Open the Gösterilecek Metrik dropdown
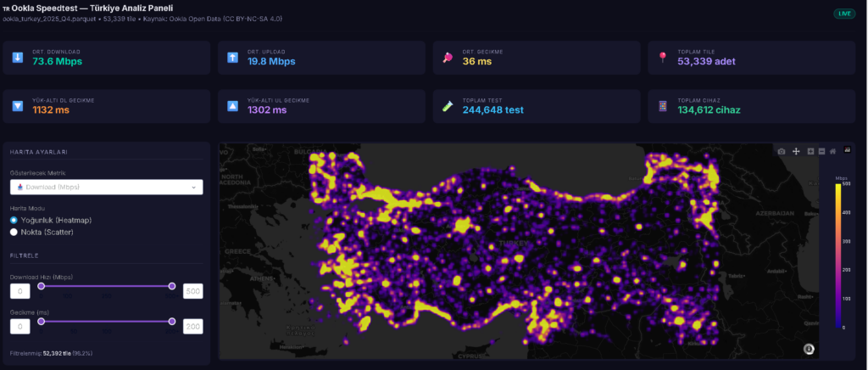The width and height of the screenshot is (868, 370). click(x=106, y=188)
